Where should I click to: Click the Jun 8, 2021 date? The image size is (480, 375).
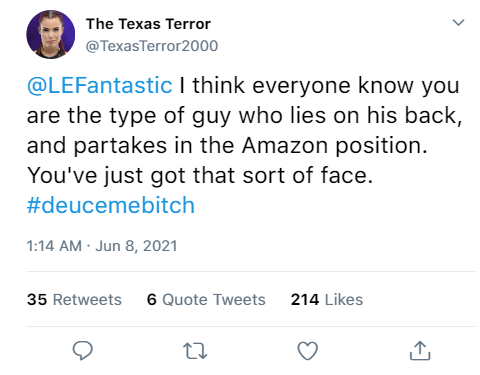pyautogui.click(x=136, y=246)
